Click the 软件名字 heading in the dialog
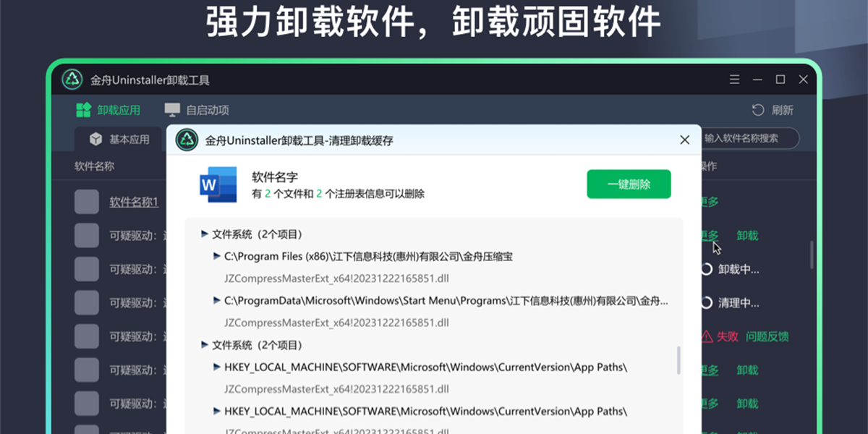Screen dimensions: 868x434 [x=275, y=176]
